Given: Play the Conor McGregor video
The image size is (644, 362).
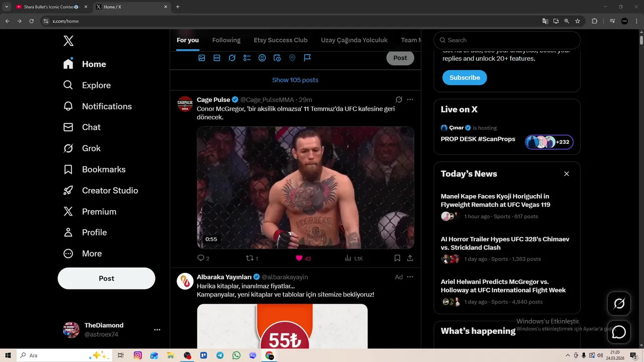Looking at the screenshot, I should (x=305, y=188).
